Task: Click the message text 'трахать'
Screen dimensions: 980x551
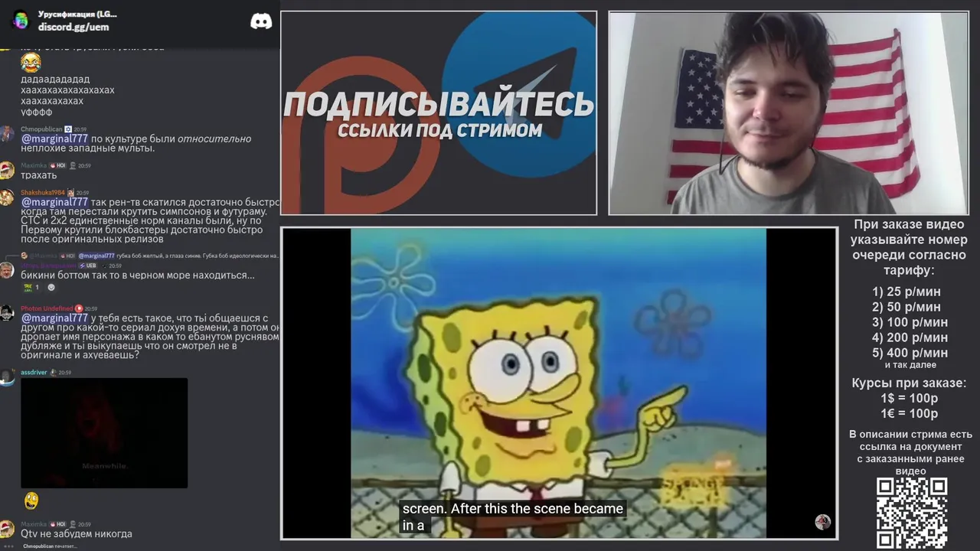Action: (39, 175)
